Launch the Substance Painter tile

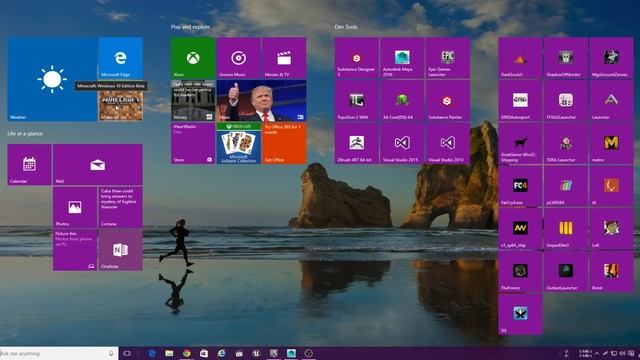pyautogui.click(x=448, y=100)
